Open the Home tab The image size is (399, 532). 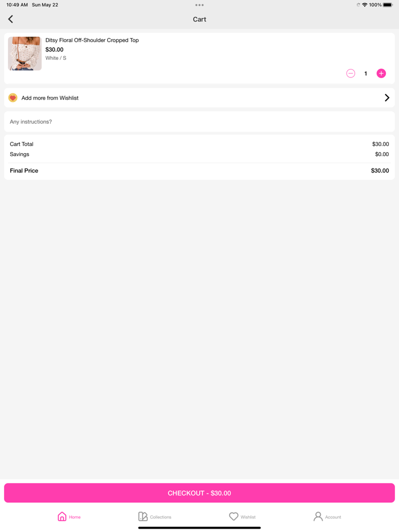69,517
